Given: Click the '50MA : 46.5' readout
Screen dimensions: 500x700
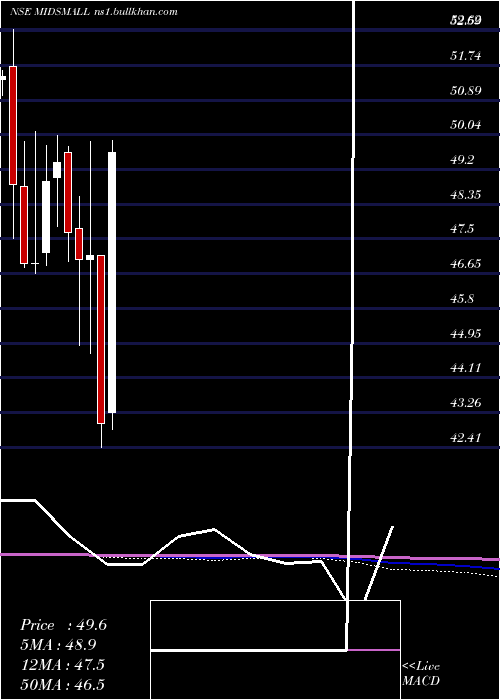Looking at the screenshot, I should point(62,684).
